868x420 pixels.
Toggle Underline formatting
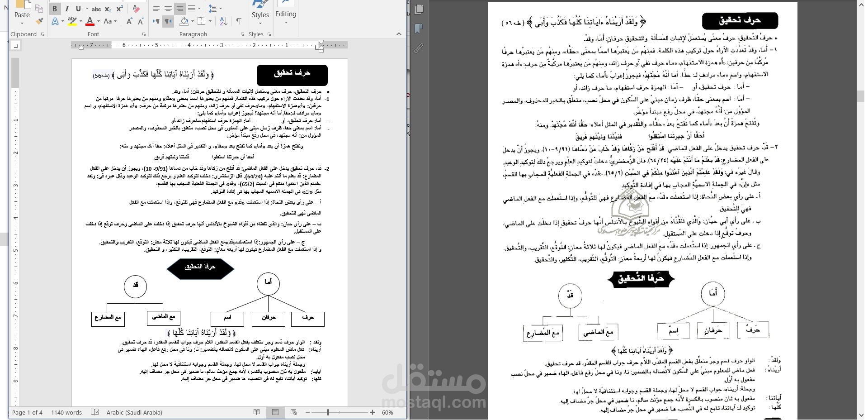78,9
